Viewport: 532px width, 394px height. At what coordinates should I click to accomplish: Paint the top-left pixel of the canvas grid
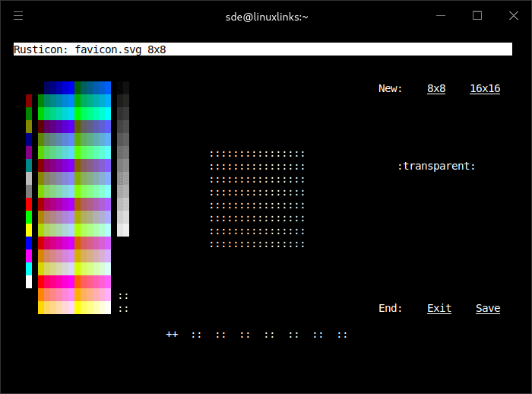(216, 154)
